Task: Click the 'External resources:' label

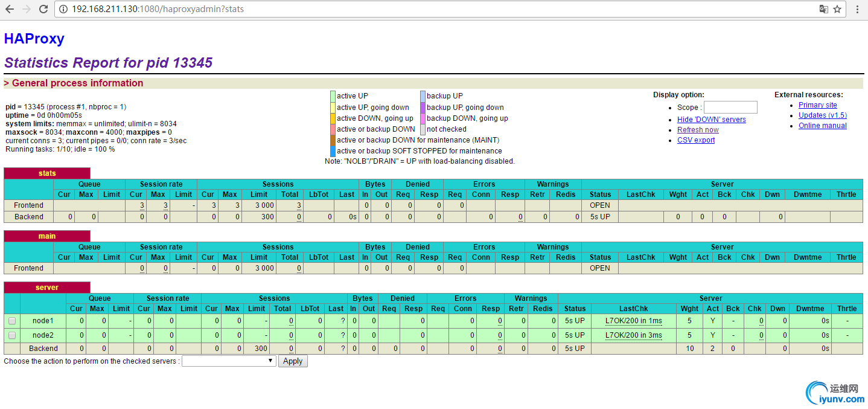Action: click(809, 95)
